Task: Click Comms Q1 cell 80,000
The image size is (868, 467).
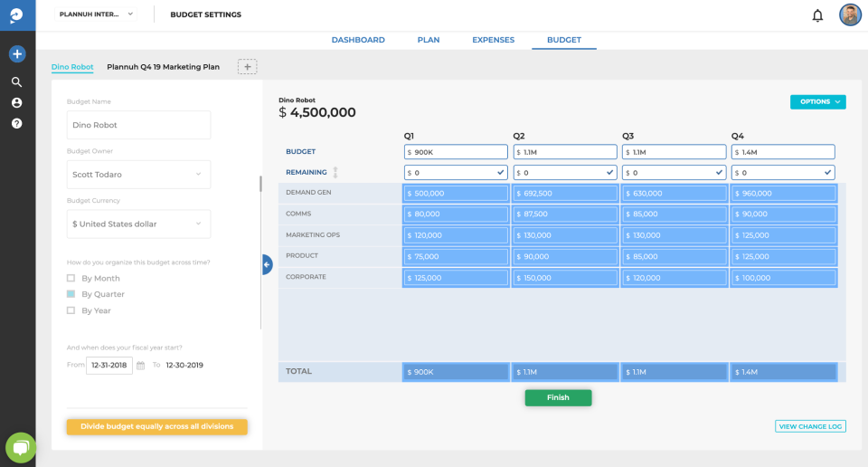Action: (x=456, y=214)
